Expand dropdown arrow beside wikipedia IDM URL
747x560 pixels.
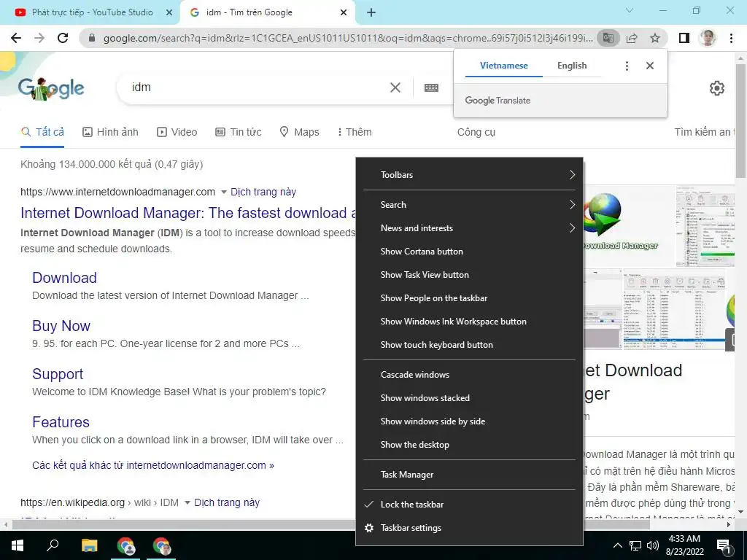click(187, 503)
